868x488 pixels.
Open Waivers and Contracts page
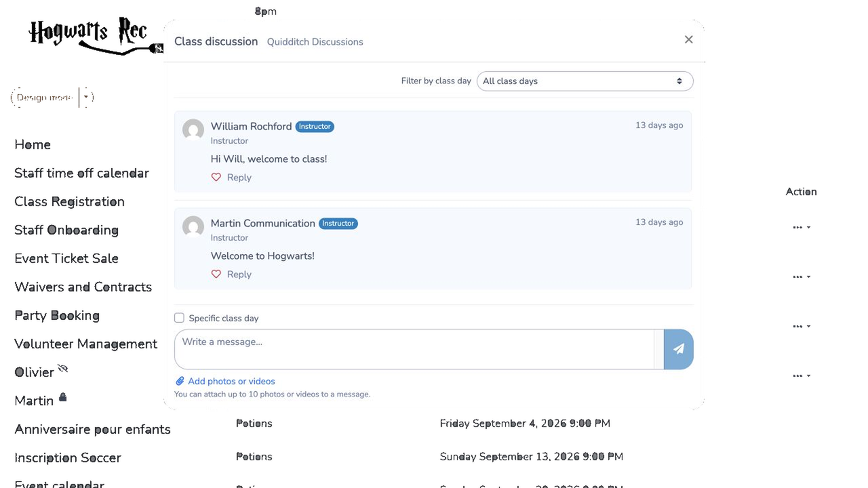point(83,287)
